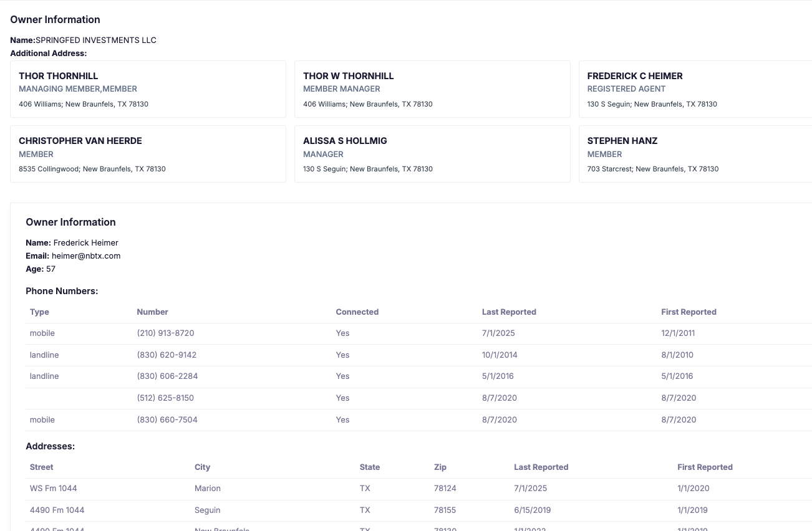Click the STEPHEN HANZ card name

622,141
